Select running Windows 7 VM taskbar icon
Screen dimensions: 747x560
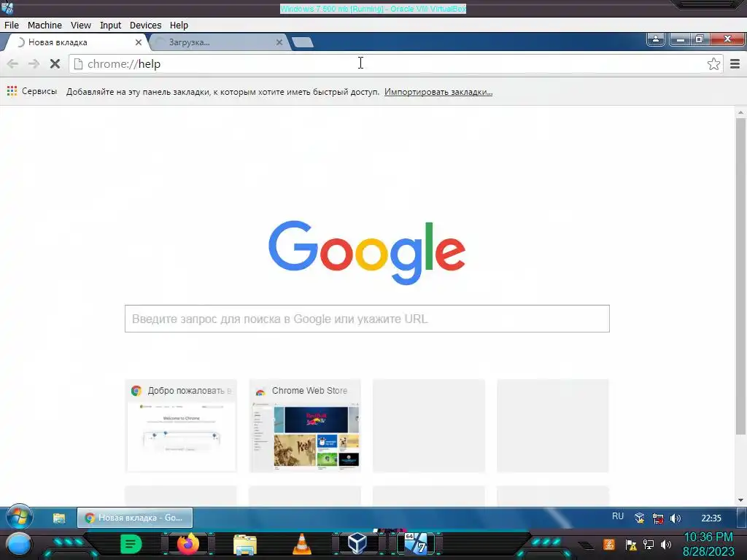tap(416, 544)
